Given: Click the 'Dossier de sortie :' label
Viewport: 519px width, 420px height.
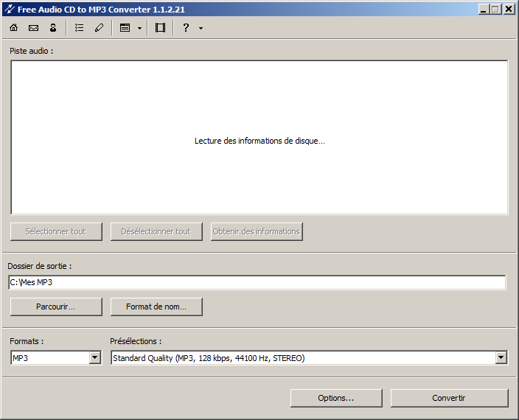Looking at the screenshot, I should (x=39, y=266).
